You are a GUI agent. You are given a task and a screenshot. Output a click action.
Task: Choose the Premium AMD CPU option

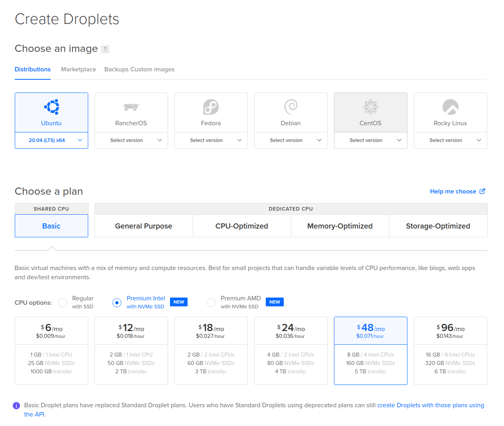click(x=211, y=302)
